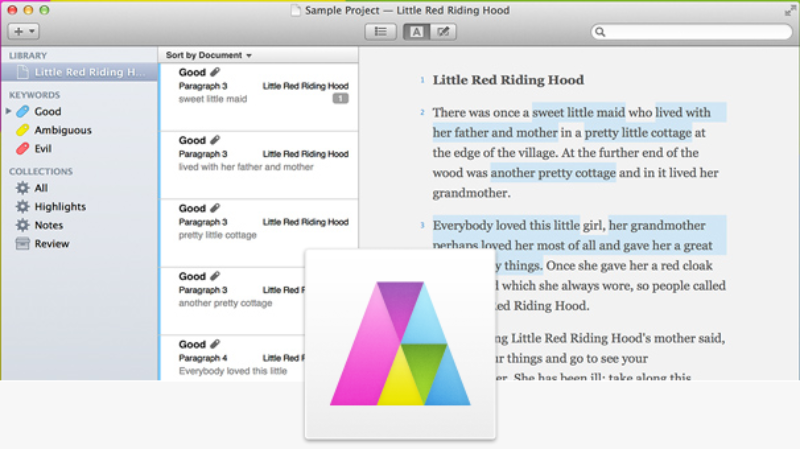Screen dimensions: 800x449
Task: Select the Evil keyword
Action: click(43, 148)
